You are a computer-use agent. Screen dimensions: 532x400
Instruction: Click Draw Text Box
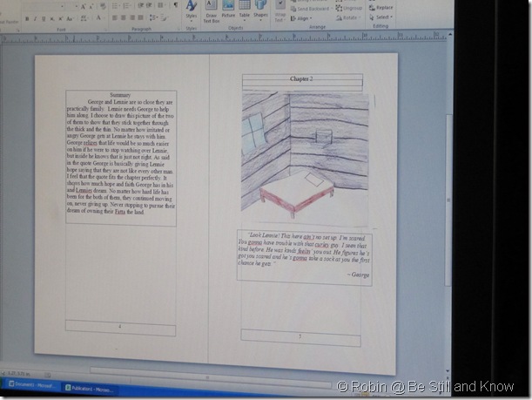[x=211, y=10]
